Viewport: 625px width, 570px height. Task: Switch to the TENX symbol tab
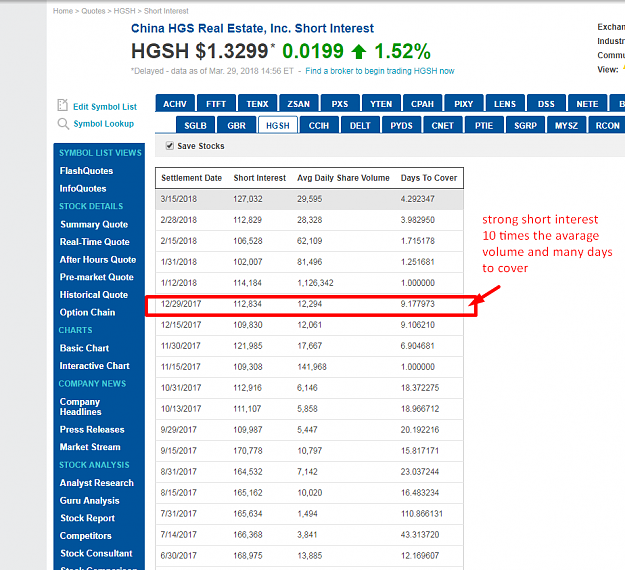[257, 104]
